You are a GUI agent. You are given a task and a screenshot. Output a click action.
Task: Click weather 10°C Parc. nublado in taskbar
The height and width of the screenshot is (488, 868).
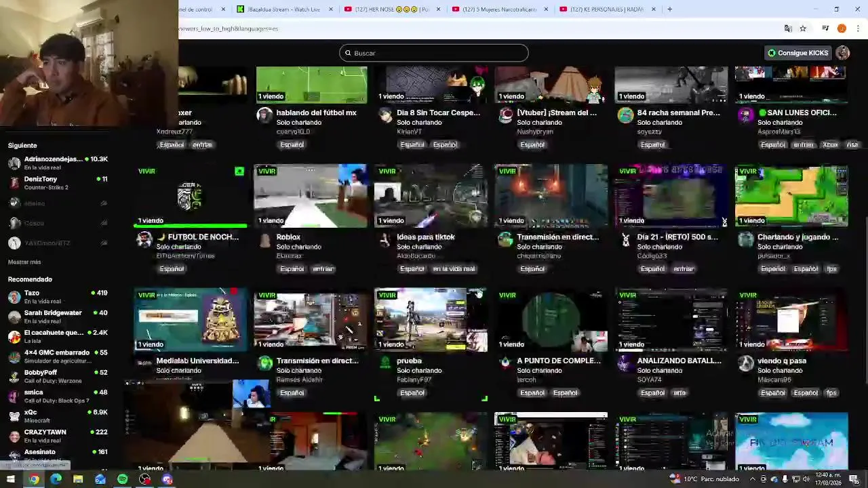point(705,479)
